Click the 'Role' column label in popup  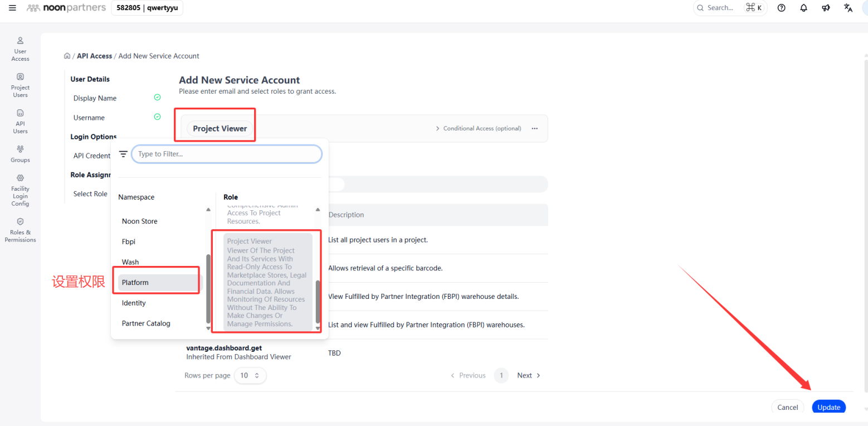231,197
